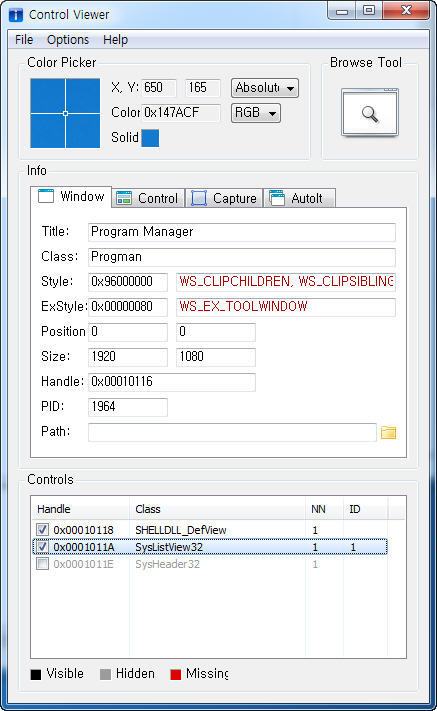Click the ExStyle hex field 0x00000080
437x711 pixels.
[128, 307]
